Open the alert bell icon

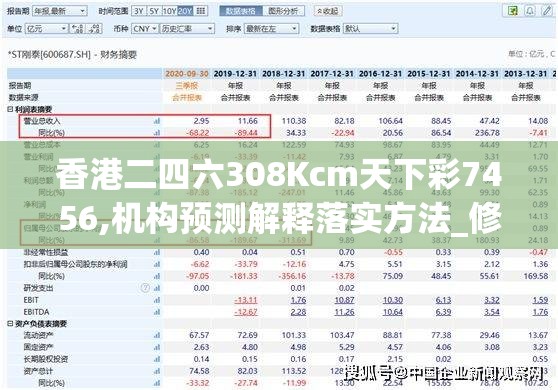click(530, 11)
